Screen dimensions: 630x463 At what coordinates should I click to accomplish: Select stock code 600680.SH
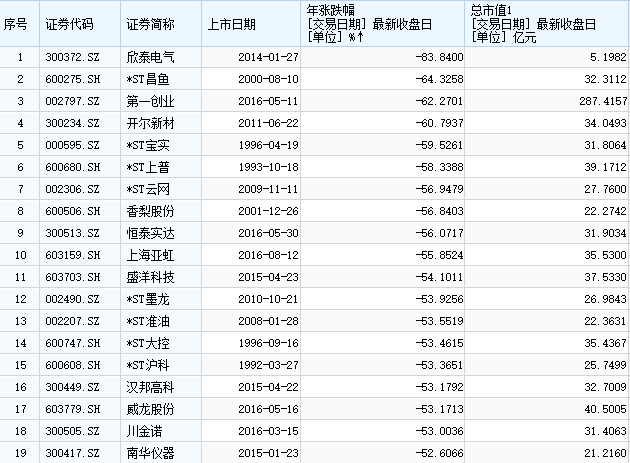(73, 167)
